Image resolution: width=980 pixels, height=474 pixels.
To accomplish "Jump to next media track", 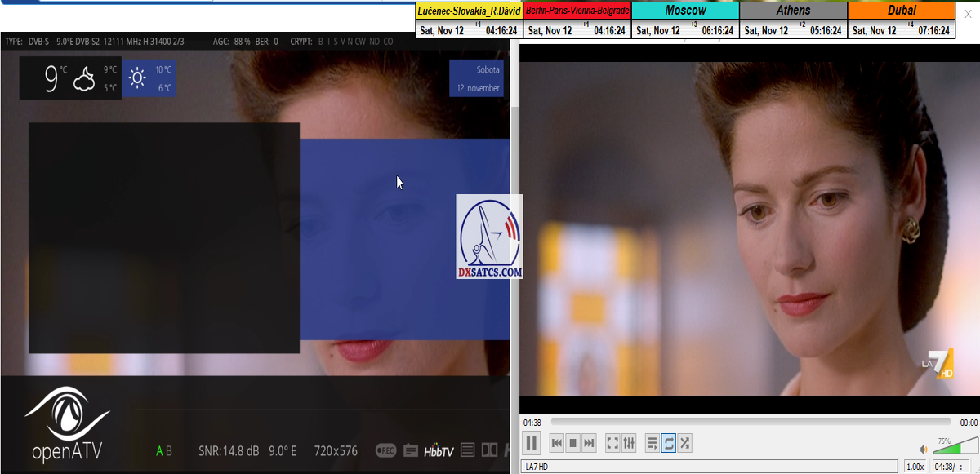I will 589,443.
